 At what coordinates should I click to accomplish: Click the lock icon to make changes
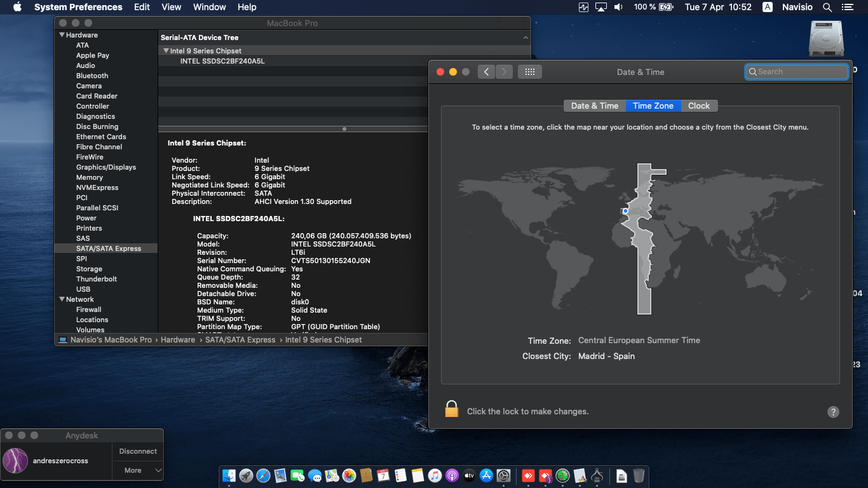point(452,409)
